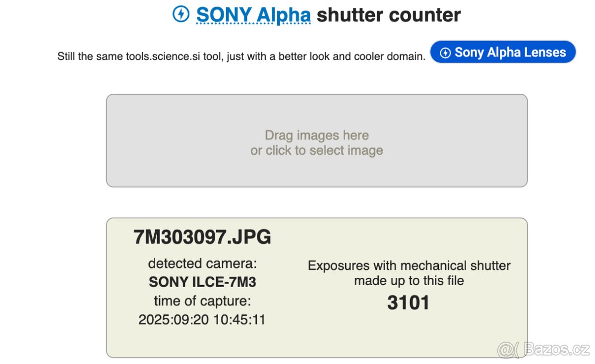This screenshot has width=595, height=364.
Task: Click the circled arrow icon inside the Lenses button
Action: [446, 52]
